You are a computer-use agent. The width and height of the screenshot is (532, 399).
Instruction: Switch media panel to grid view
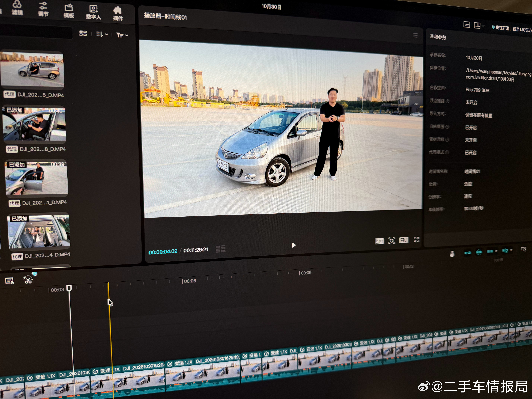(x=83, y=33)
